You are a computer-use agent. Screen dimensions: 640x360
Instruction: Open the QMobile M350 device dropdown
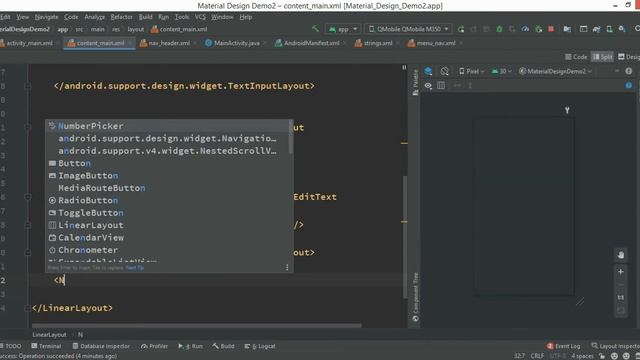tap(408, 29)
